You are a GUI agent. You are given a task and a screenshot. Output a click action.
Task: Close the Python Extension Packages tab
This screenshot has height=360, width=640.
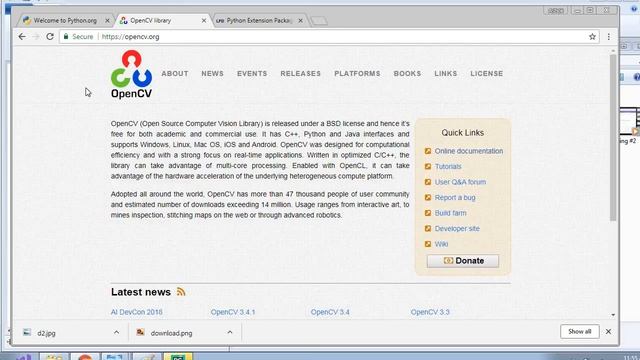(300, 20)
